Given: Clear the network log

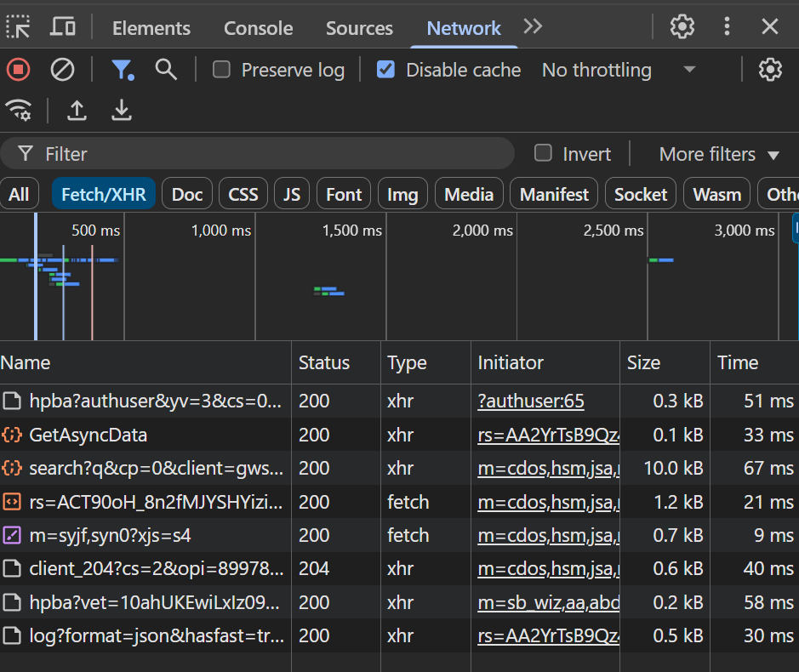Looking at the screenshot, I should coord(62,70).
